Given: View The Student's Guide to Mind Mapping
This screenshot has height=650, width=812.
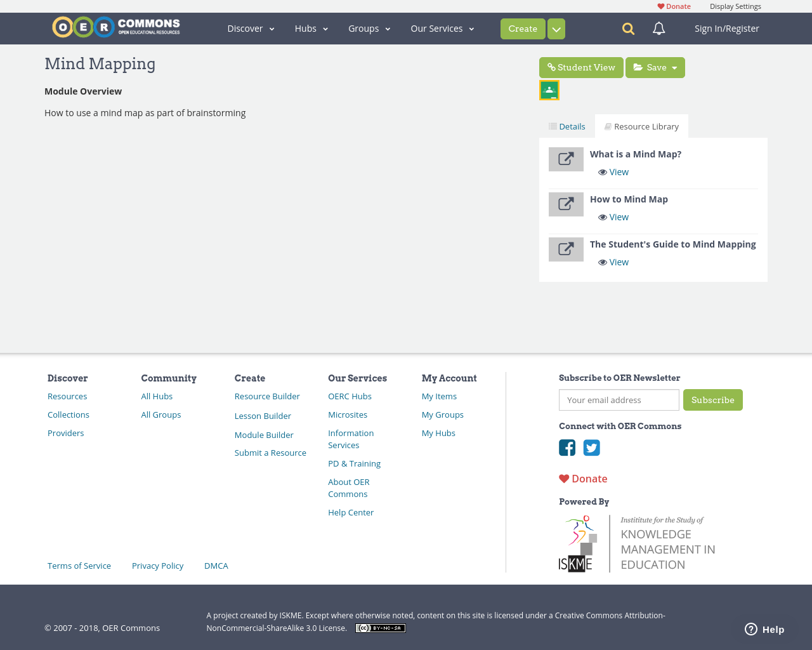Looking at the screenshot, I should coord(619,262).
